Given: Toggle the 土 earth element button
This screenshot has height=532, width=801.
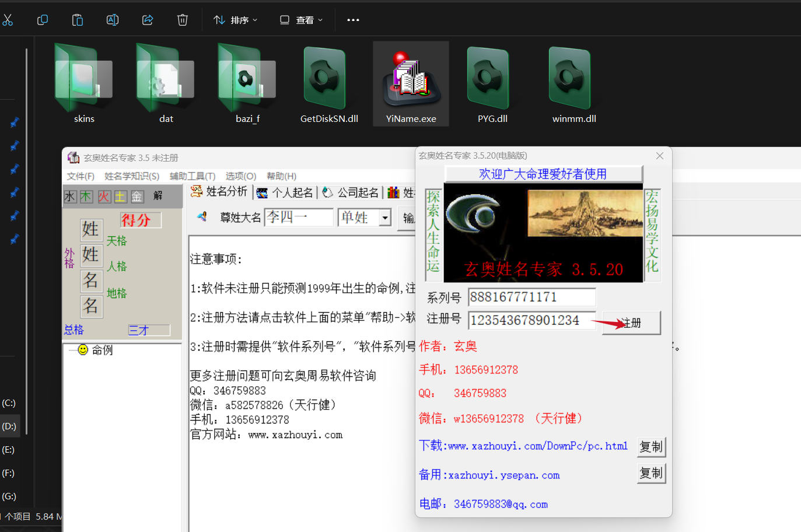Looking at the screenshot, I should [x=120, y=197].
